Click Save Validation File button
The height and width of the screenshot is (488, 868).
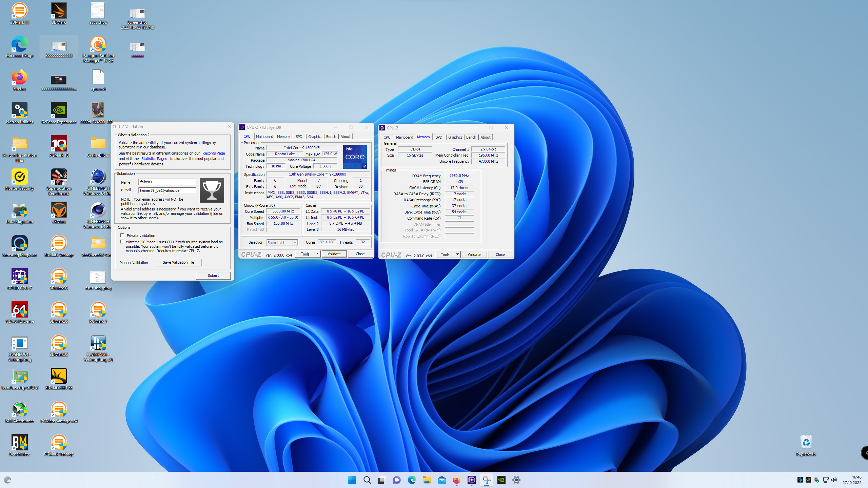click(x=178, y=262)
